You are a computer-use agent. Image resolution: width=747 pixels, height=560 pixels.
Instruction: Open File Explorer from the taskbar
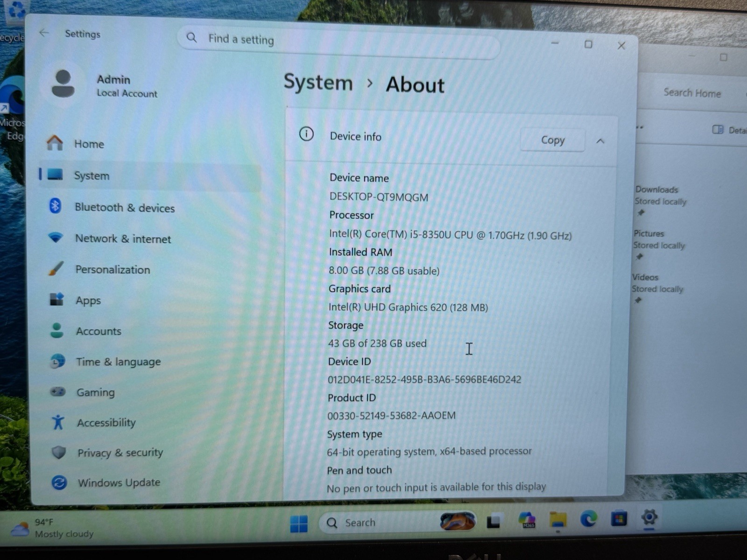pyautogui.click(x=558, y=519)
